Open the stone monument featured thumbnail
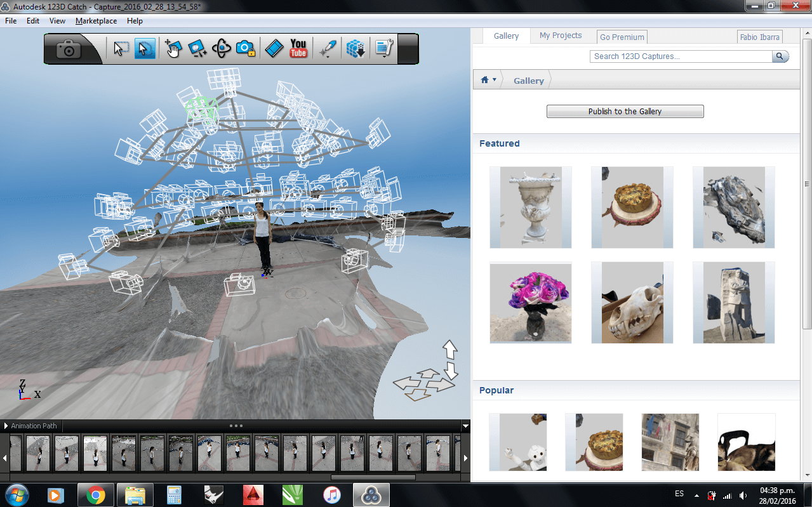Viewport: 812px width, 507px height. 734,303
